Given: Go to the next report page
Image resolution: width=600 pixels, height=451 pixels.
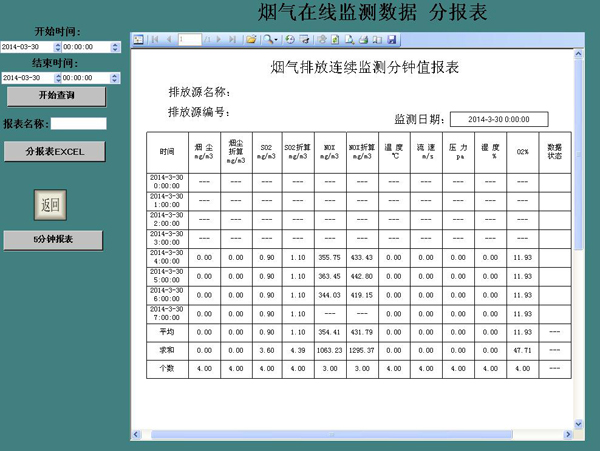Looking at the screenshot, I should 219,39.
